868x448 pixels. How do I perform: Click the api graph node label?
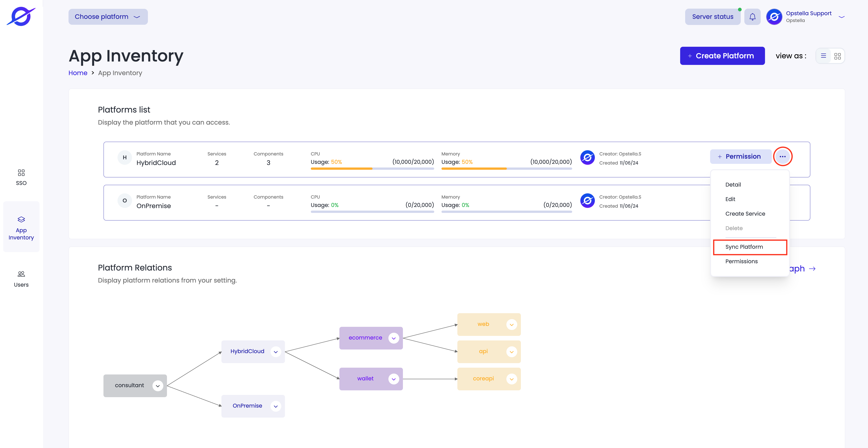click(x=483, y=351)
